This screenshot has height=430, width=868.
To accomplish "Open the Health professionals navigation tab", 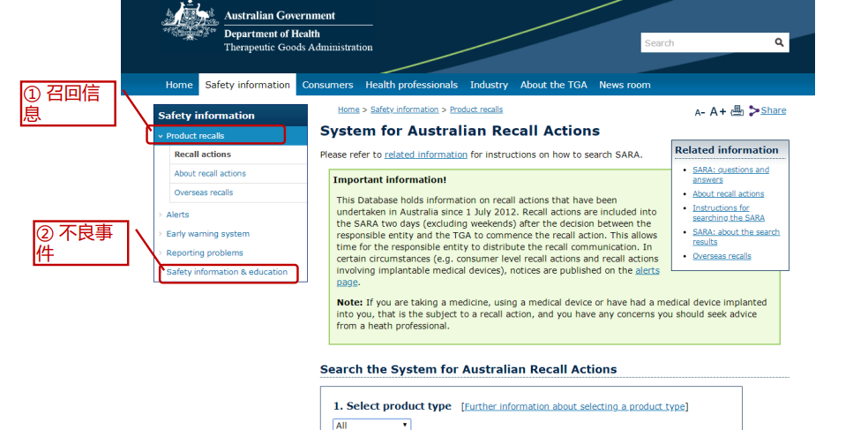I will click(411, 85).
